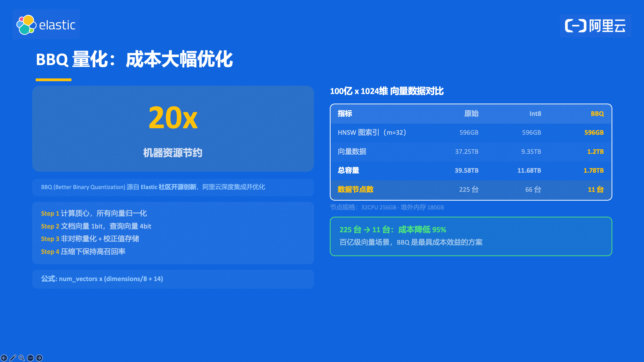Click the yellow 596GB value in BBQ column

click(594, 132)
